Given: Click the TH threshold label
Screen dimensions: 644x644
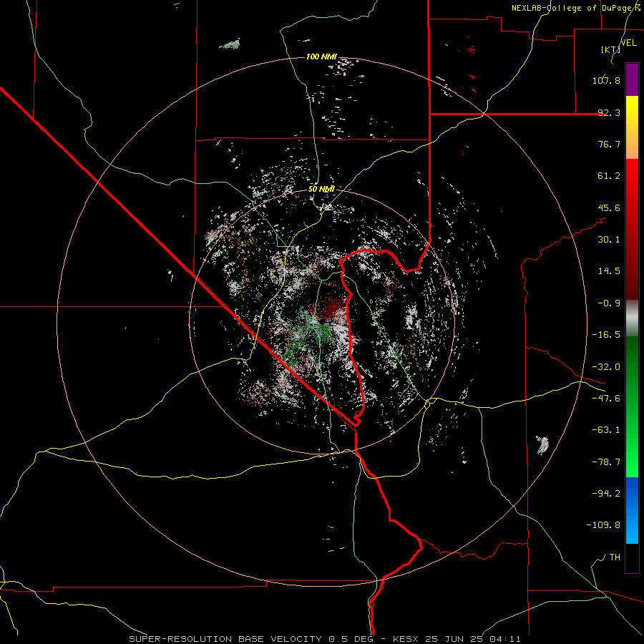Looking at the screenshot, I should coord(615,557).
